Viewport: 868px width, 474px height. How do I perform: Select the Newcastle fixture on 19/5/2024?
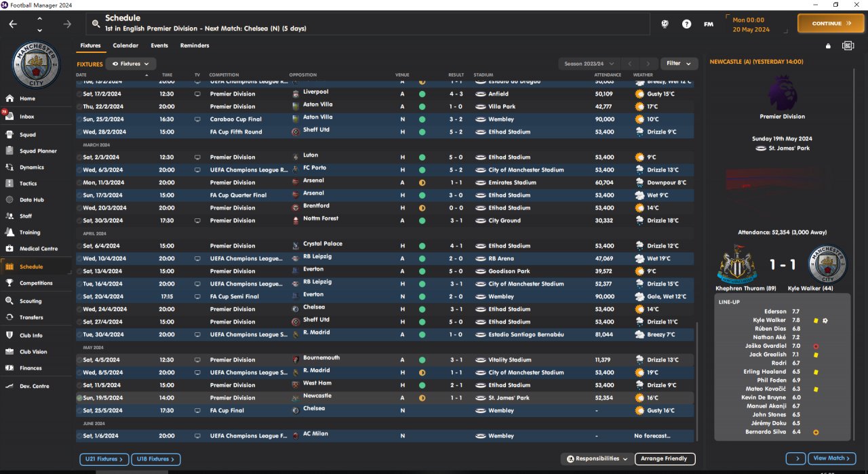coord(384,398)
